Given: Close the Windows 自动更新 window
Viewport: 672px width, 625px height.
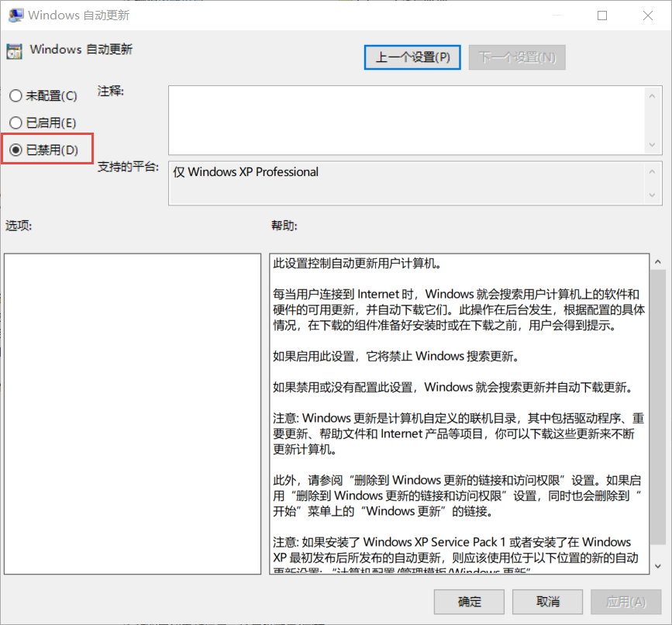Looking at the screenshot, I should [647, 16].
